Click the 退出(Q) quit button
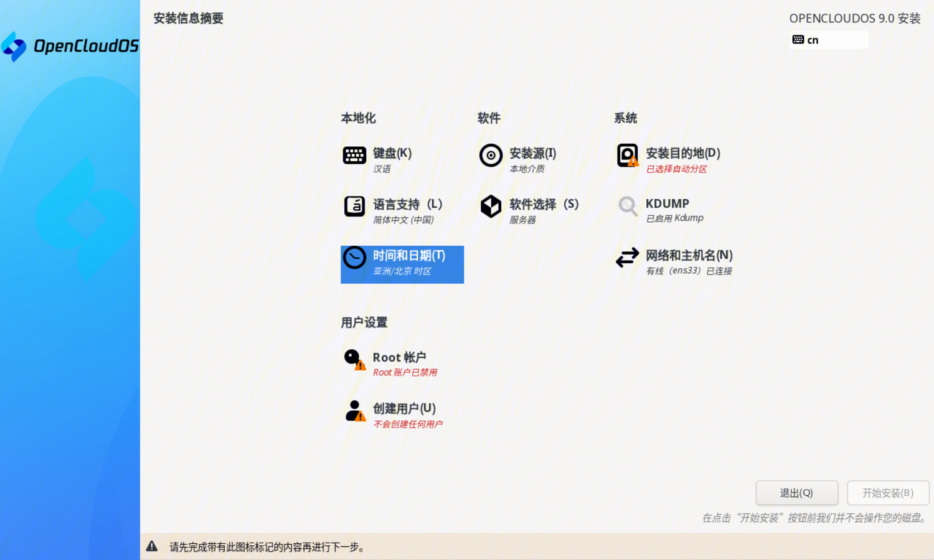 coord(797,493)
